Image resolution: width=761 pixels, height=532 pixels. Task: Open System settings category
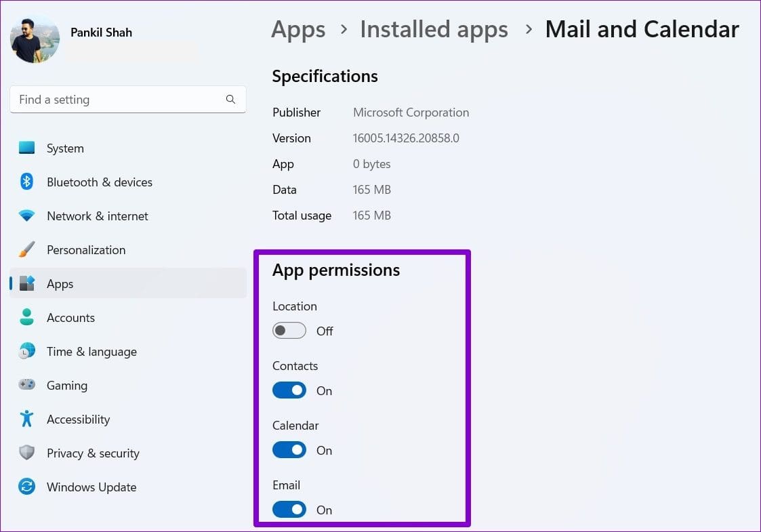pyautogui.click(x=127, y=148)
